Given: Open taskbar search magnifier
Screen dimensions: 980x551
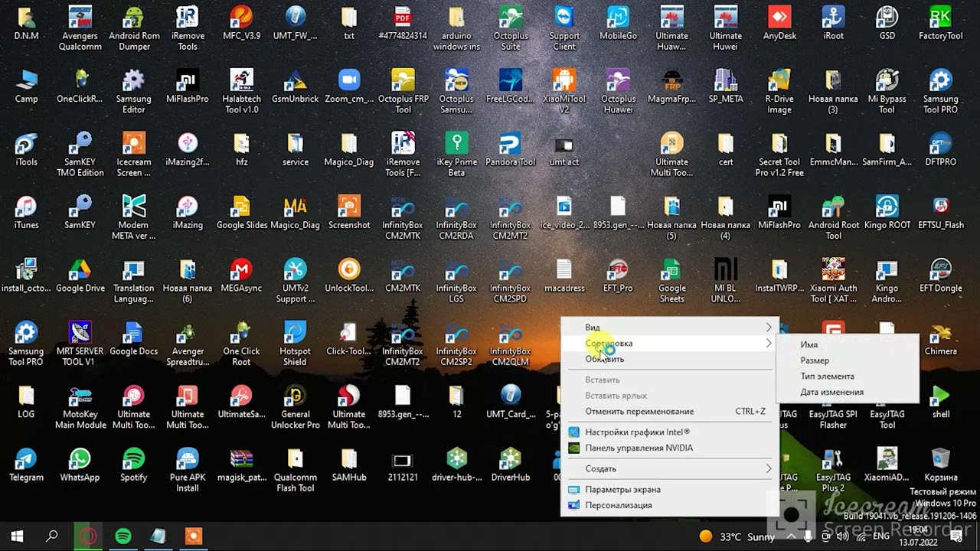Looking at the screenshot, I should [x=52, y=536].
